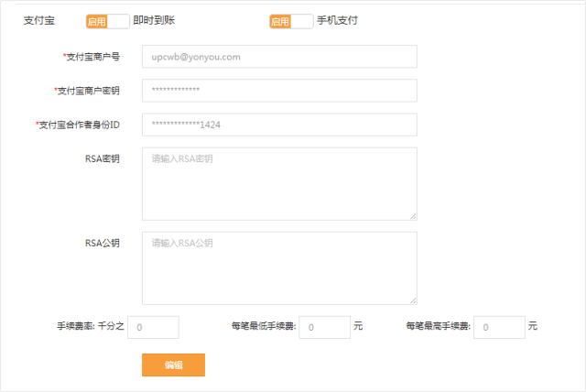Click the 每笔最高手续费: label
The width and height of the screenshot is (586, 392).
tap(439, 326)
